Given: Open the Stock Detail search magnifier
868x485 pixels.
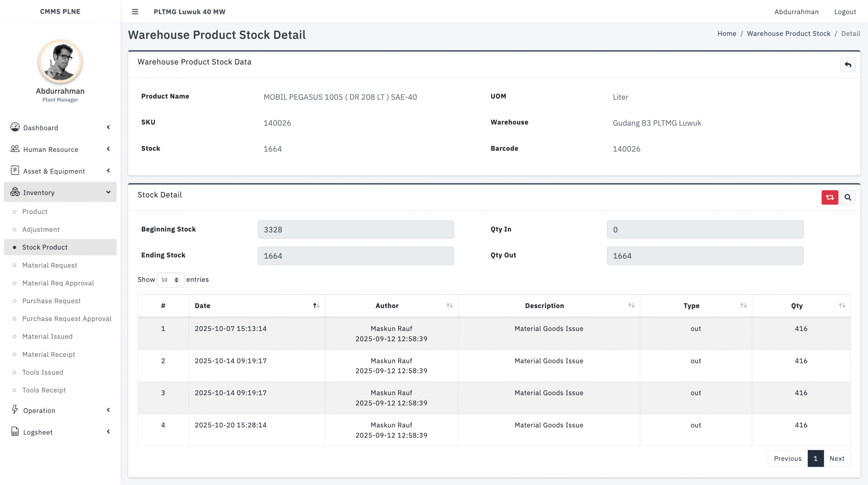Looking at the screenshot, I should click(848, 197).
